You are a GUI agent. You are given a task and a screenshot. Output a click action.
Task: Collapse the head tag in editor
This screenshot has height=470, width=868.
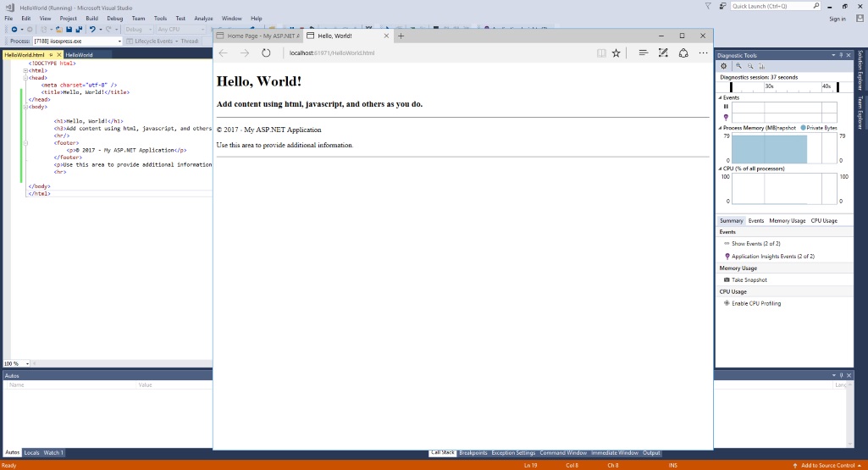point(25,77)
